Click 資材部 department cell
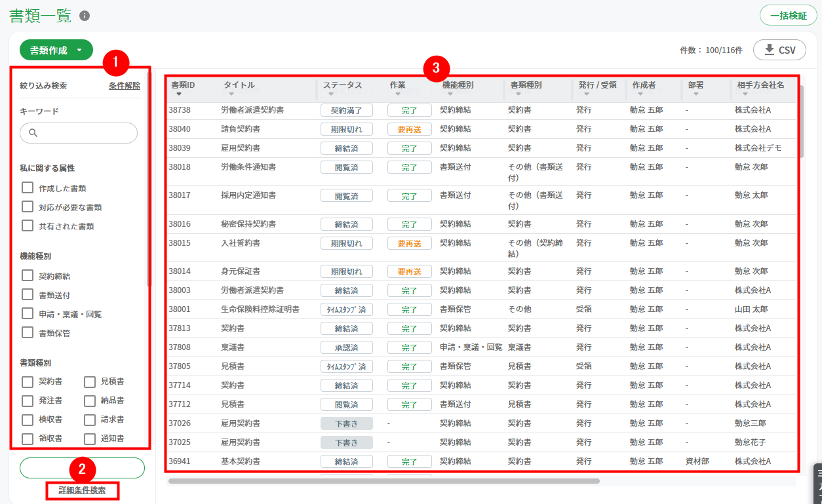The width and height of the screenshot is (822, 504). 697,461
